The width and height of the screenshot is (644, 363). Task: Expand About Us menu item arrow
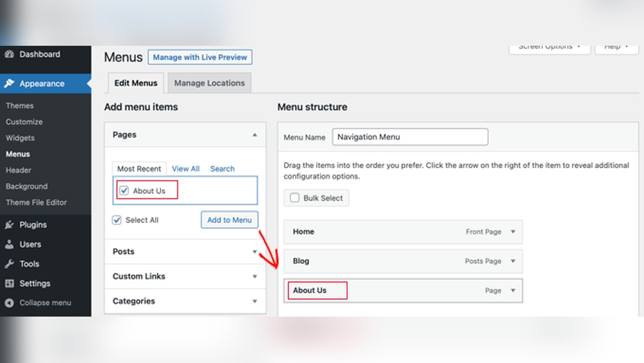pyautogui.click(x=513, y=291)
